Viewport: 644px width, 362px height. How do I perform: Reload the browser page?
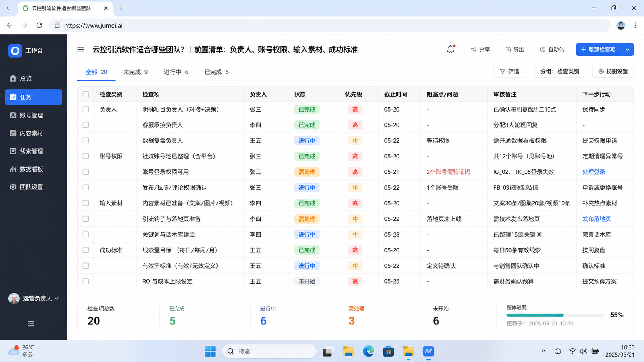39,25
